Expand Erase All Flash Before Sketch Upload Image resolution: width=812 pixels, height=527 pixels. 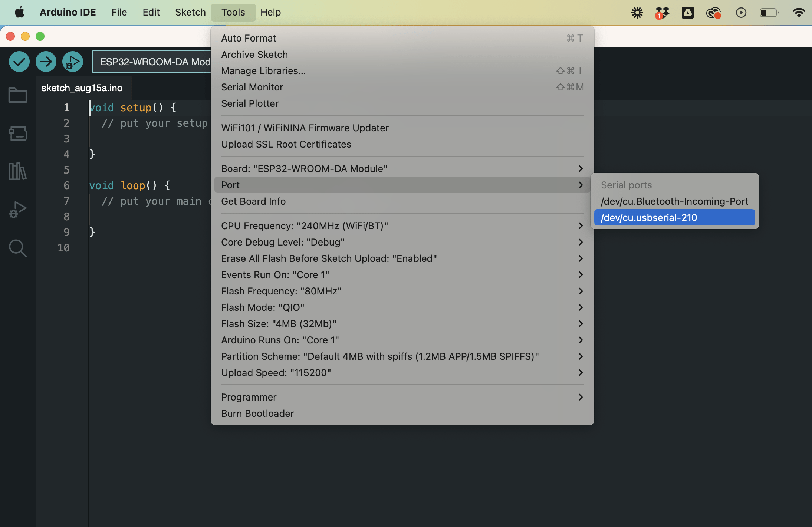coord(402,258)
